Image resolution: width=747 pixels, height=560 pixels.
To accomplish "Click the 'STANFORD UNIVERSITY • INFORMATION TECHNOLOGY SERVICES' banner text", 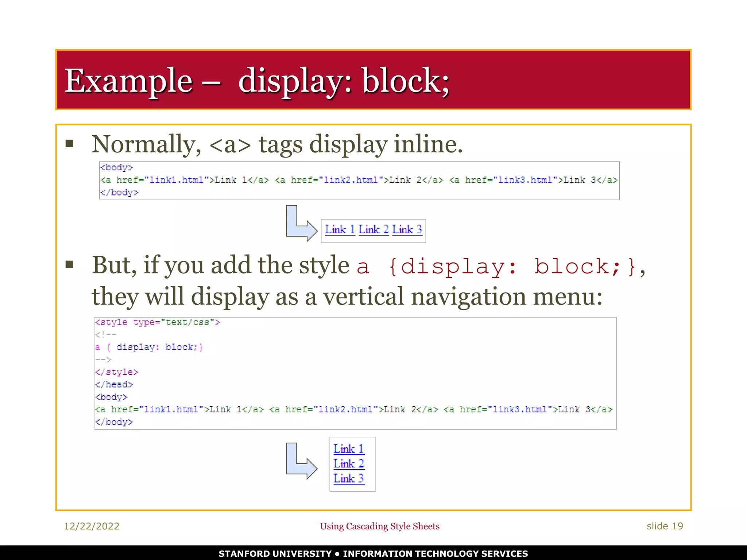I will (373, 553).
